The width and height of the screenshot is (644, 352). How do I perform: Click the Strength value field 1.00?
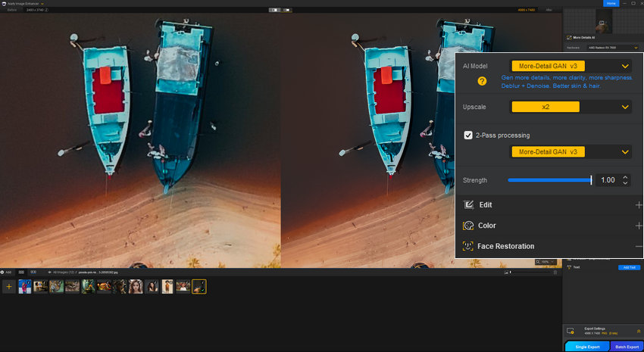pos(608,180)
